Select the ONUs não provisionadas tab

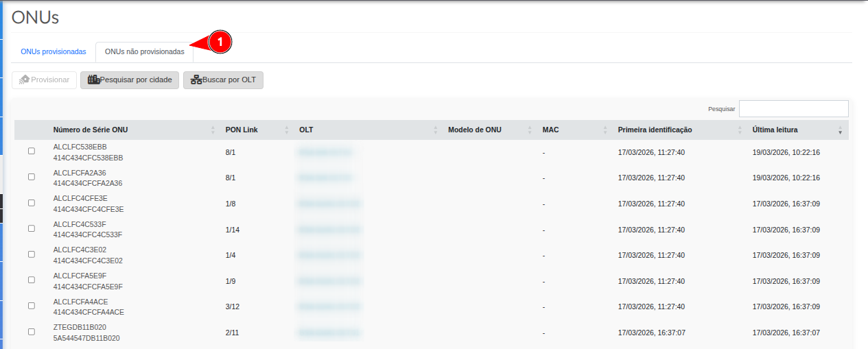(x=145, y=51)
